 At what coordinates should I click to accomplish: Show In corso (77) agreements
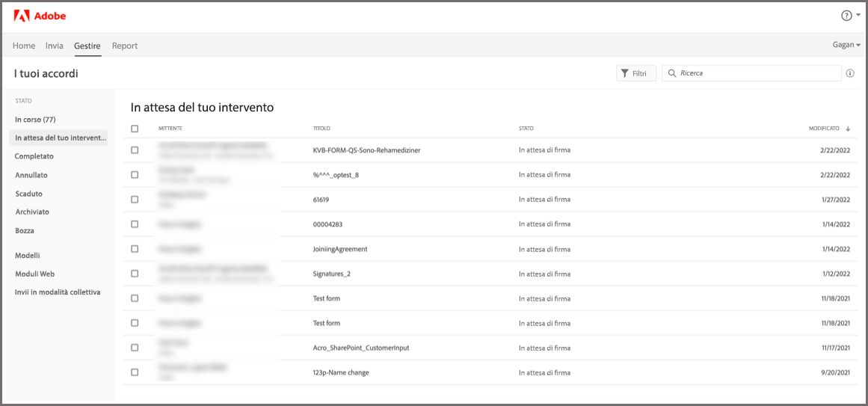click(x=35, y=120)
